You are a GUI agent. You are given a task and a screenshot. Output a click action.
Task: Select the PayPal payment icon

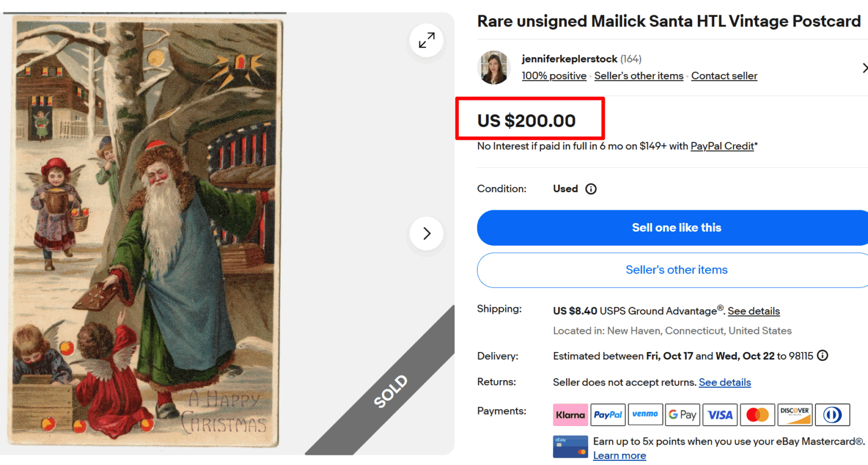[x=608, y=414]
